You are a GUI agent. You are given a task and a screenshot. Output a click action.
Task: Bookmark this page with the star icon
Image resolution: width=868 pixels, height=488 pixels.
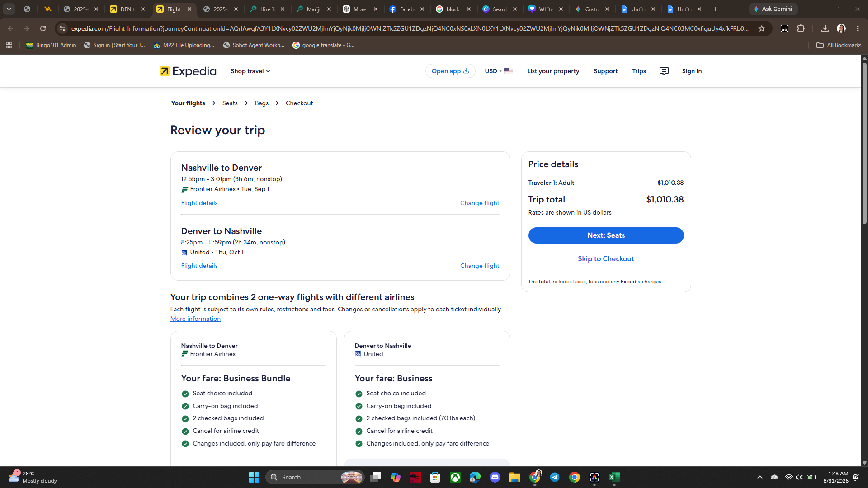(x=762, y=28)
